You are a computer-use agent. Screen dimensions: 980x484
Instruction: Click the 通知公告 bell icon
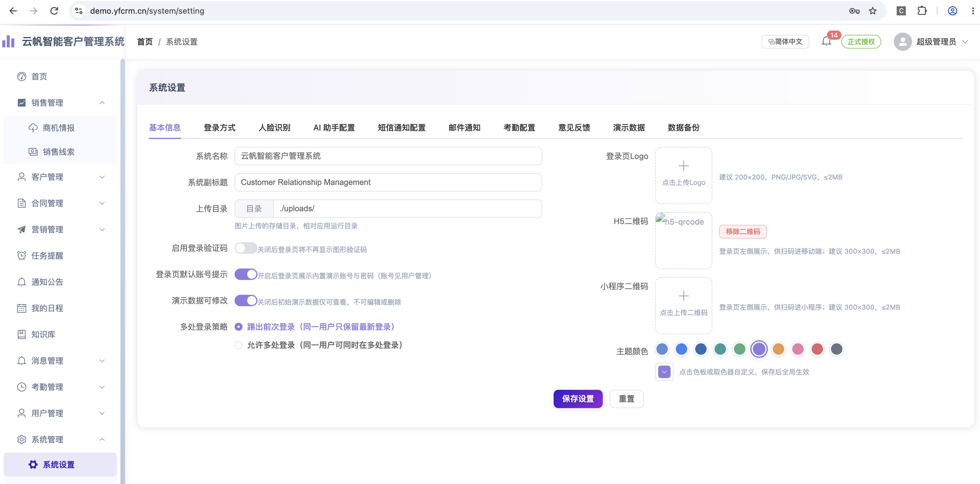[x=22, y=282]
